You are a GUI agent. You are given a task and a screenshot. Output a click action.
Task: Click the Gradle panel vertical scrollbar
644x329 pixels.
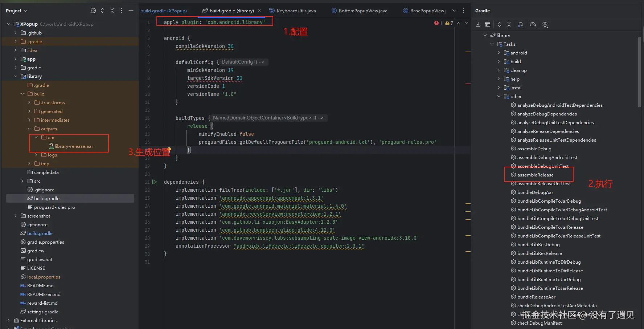click(639, 72)
